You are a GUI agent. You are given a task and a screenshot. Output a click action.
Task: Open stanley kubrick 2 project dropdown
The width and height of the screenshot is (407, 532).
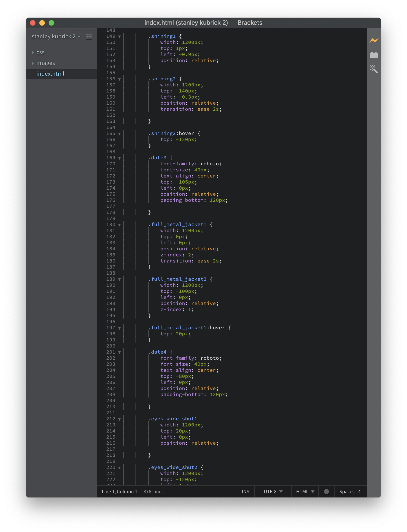56,36
